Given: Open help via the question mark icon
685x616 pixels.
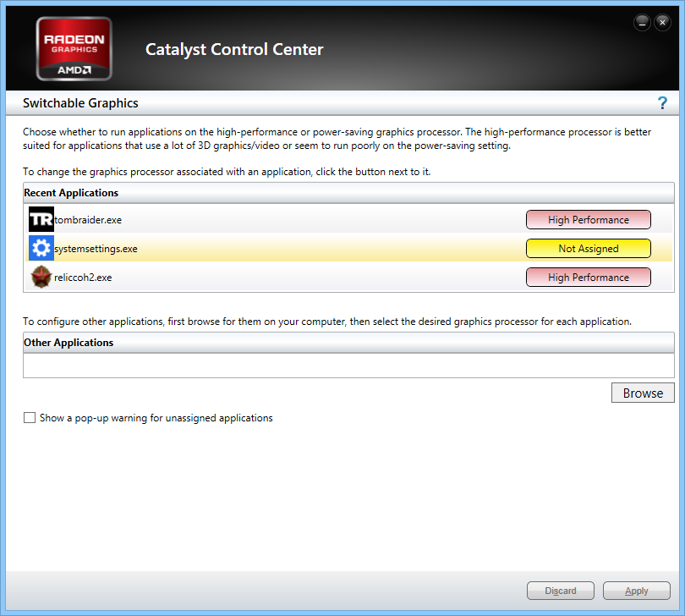Looking at the screenshot, I should [662, 103].
